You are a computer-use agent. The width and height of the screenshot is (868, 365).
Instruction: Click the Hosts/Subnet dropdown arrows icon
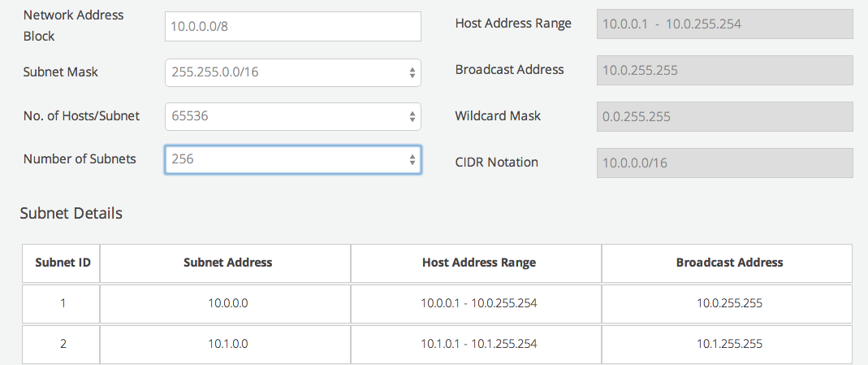pyautogui.click(x=412, y=116)
